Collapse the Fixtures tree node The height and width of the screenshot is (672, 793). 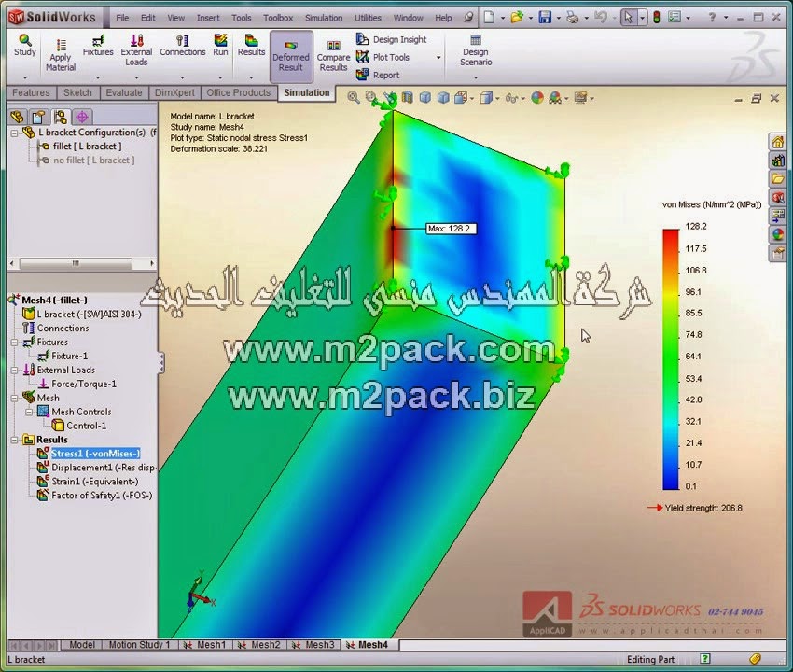(15, 343)
